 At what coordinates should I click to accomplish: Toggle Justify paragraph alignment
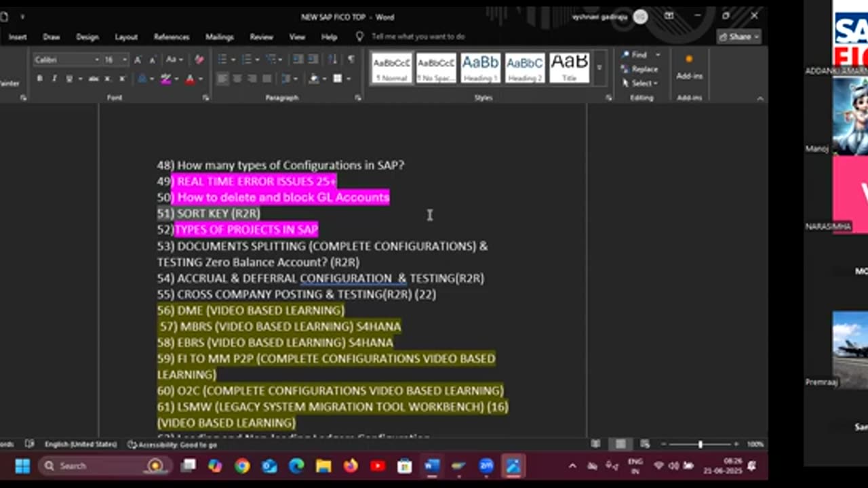pos(267,79)
